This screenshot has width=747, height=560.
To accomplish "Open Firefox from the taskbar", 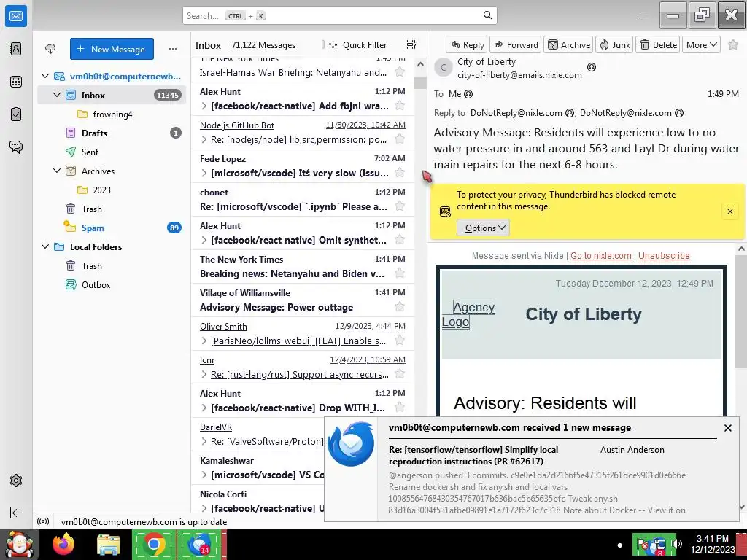I will (63, 544).
